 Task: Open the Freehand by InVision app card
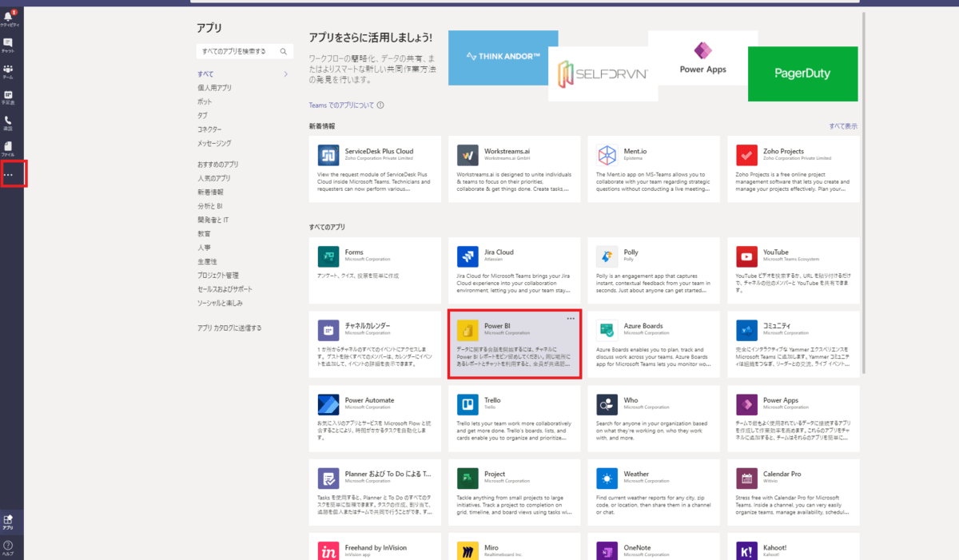pyautogui.click(x=375, y=546)
